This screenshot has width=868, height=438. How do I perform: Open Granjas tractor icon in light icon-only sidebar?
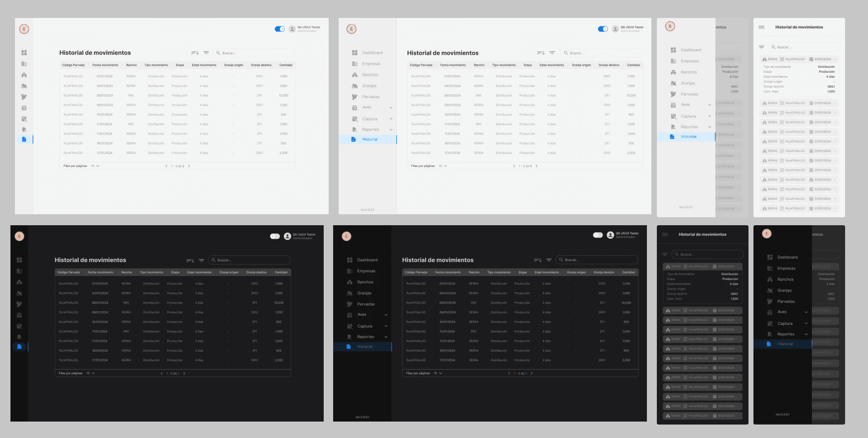click(x=24, y=86)
